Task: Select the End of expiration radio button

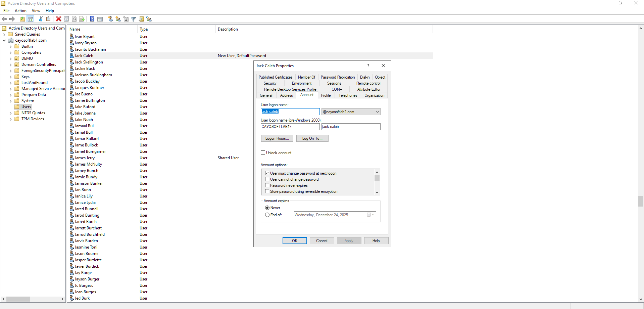Action: coord(267,215)
